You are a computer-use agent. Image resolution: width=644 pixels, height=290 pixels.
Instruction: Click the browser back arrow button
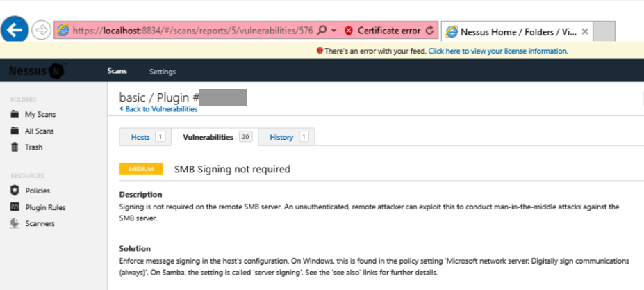pyautogui.click(x=16, y=29)
